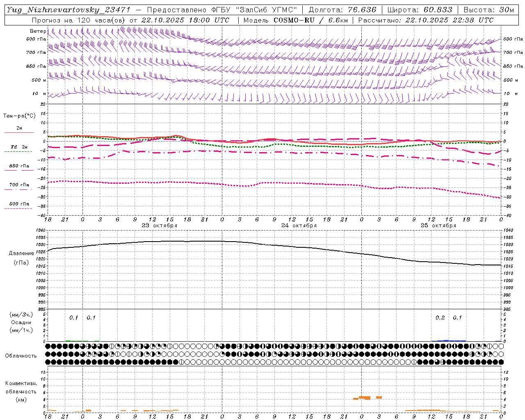Click the '(км)' convective height unit label
Screen dimensions: 525x420
click(21, 399)
